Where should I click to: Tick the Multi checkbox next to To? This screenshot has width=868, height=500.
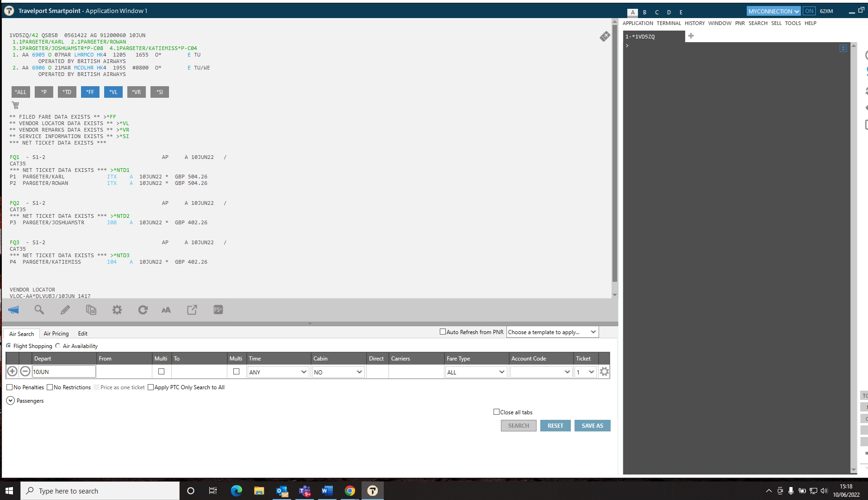click(236, 371)
